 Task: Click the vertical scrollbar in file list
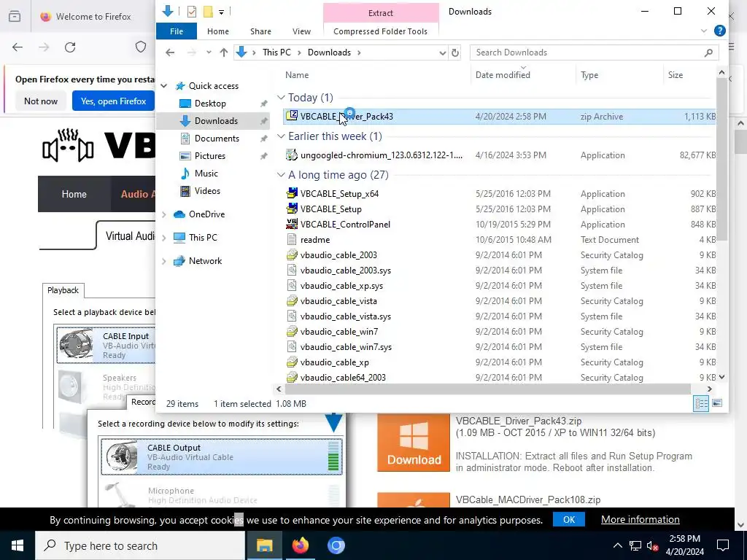click(721, 159)
